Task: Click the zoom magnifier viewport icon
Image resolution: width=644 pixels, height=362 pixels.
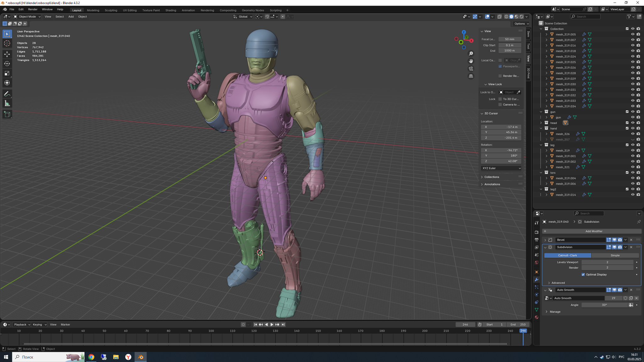Action: (471, 54)
